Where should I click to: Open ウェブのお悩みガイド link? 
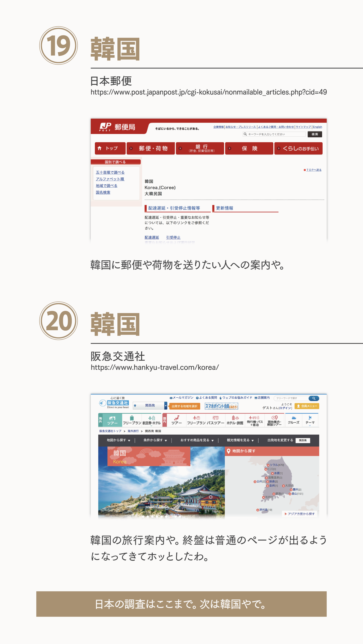click(x=236, y=398)
